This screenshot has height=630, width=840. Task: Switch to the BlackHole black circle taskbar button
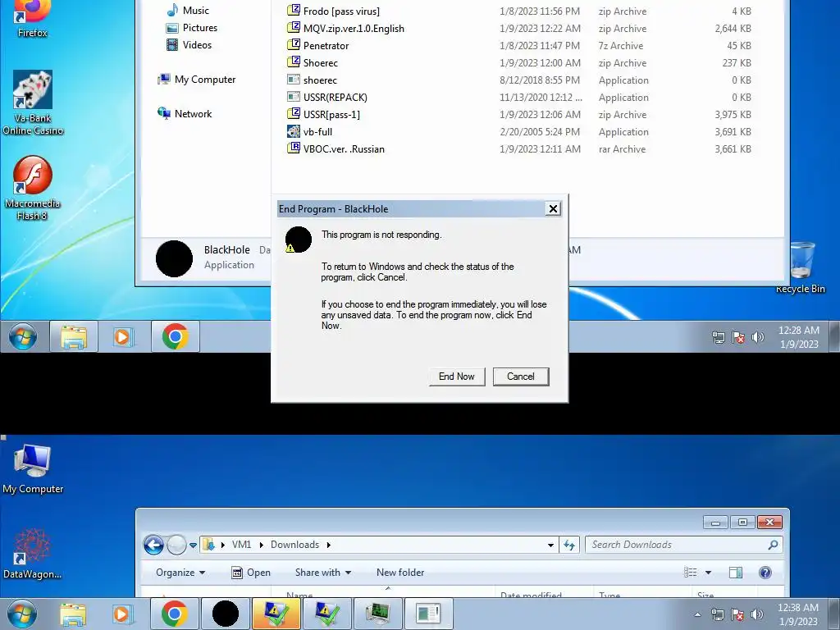click(225, 614)
